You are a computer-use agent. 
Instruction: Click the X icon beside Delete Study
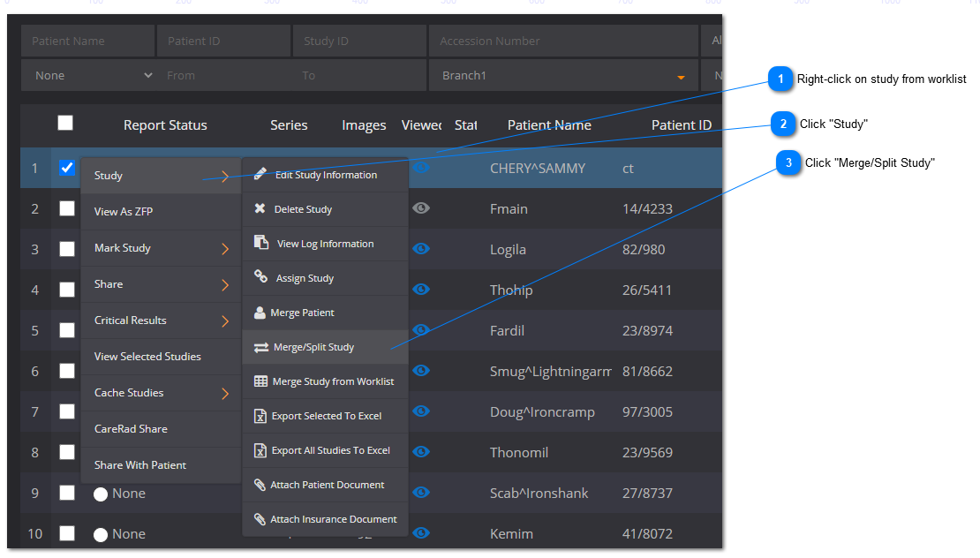(260, 209)
